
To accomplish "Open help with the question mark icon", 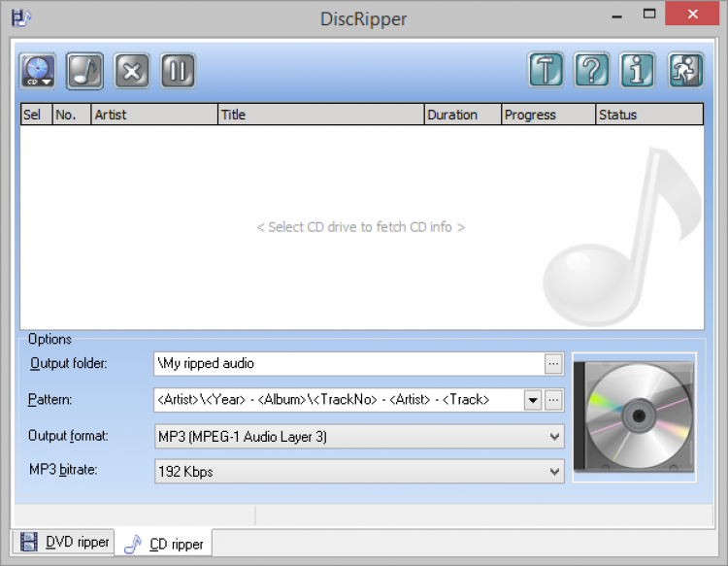I will [x=592, y=70].
